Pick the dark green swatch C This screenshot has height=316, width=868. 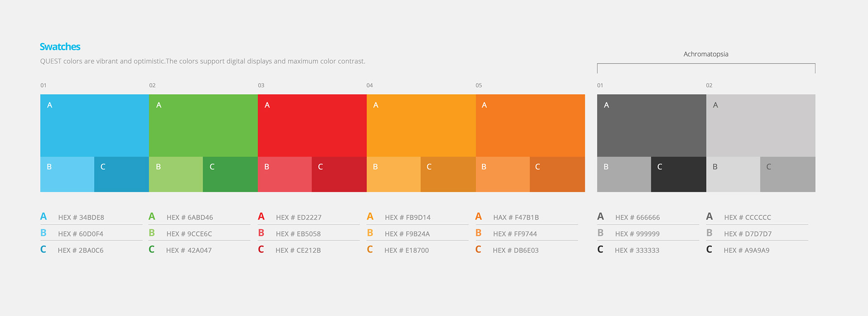[230, 174]
